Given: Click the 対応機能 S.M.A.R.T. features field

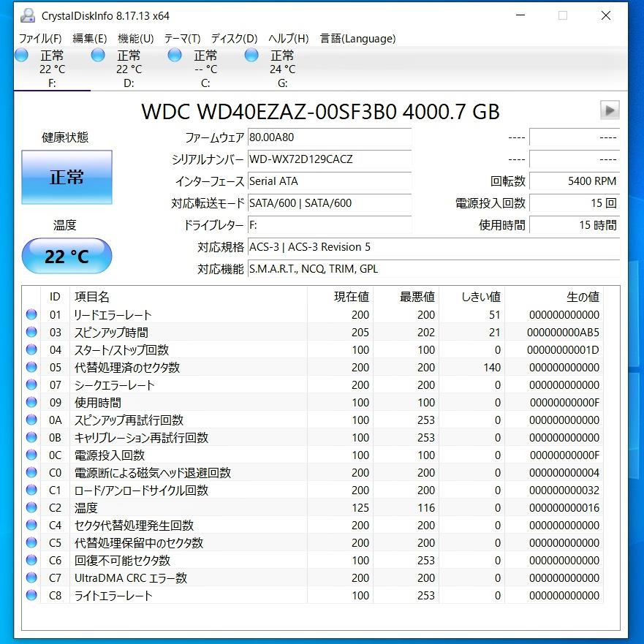Looking at the screenshot, I should tap(433, 269).
